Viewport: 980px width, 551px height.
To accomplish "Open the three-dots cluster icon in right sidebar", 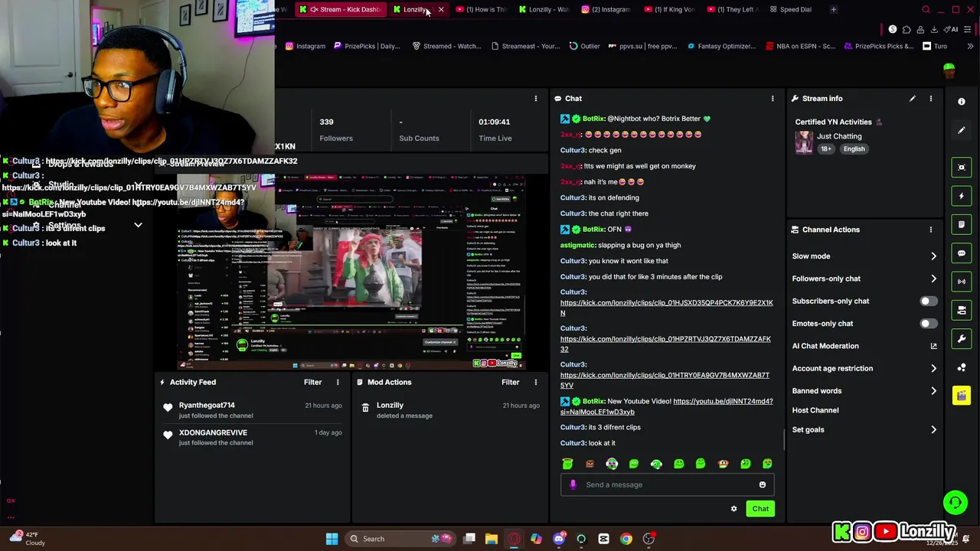I will (962, 367).
